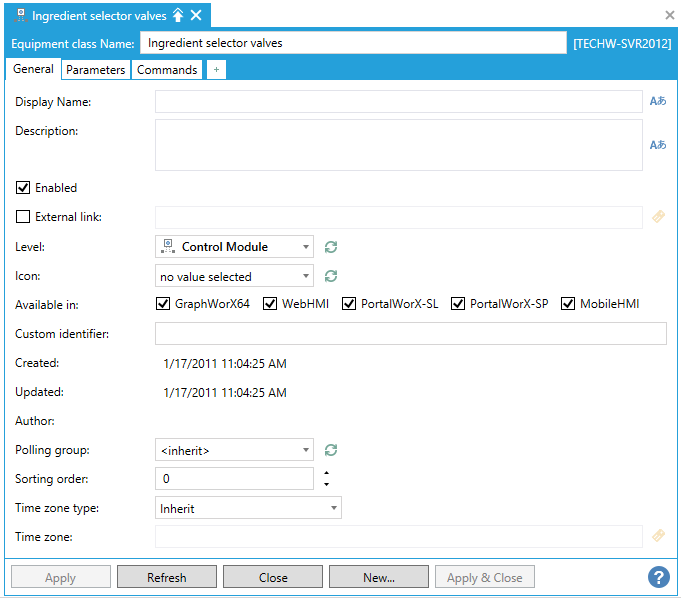Open the Time zone type dropdown
The image size is (681, 599).
pyautogui.click(x=248, y=508)
